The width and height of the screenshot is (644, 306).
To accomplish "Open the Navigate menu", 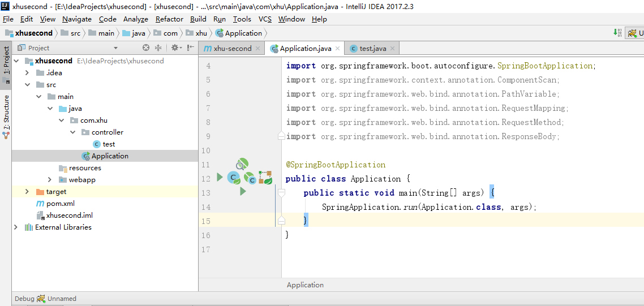I will [77, 19].
